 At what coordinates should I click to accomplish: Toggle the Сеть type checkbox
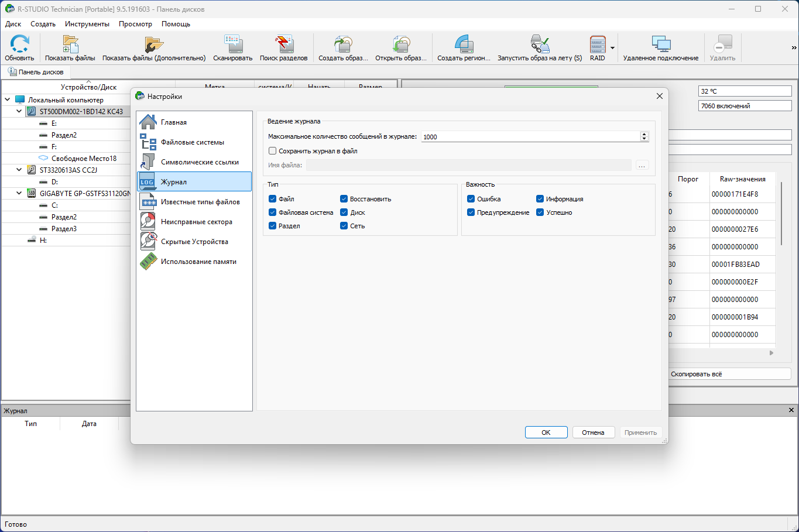(344, 226)
